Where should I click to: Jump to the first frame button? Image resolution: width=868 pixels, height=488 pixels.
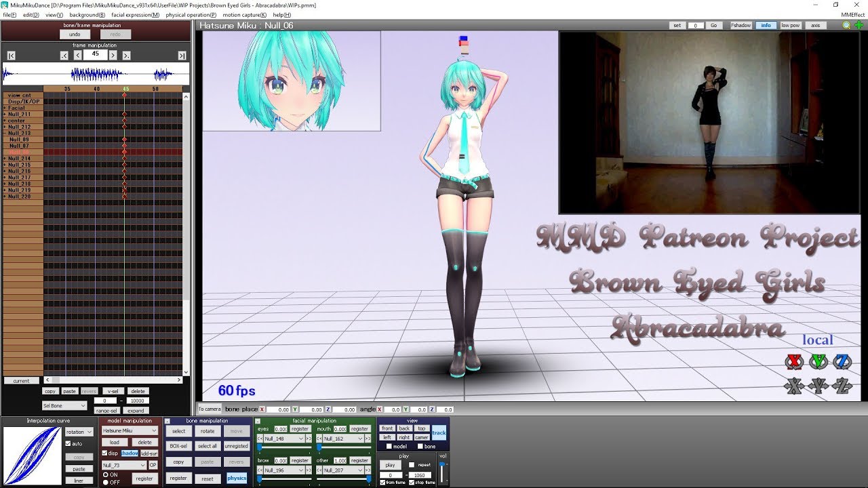[12, 56]
